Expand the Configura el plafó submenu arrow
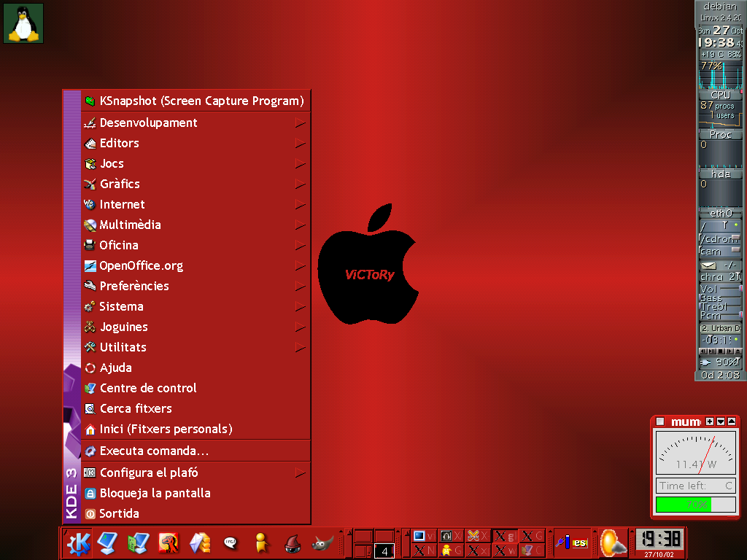The height and width of the screenshot is (560, 747). pyautogui.click(x=300, y=472)
